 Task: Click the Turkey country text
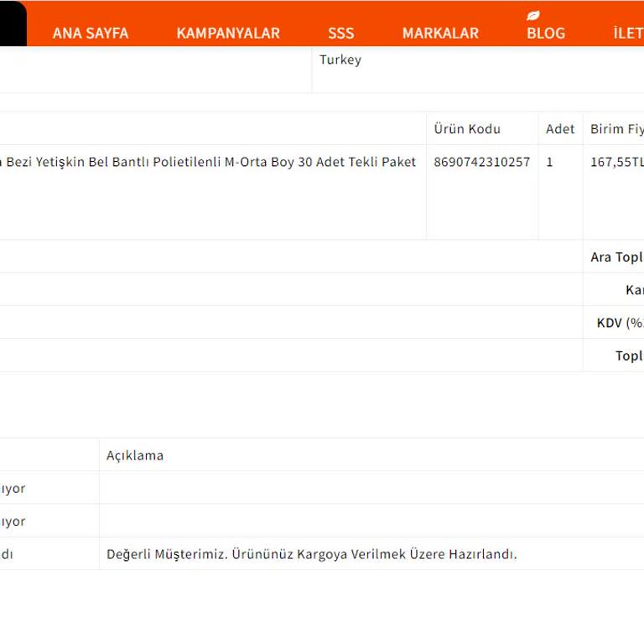point(340,60)
